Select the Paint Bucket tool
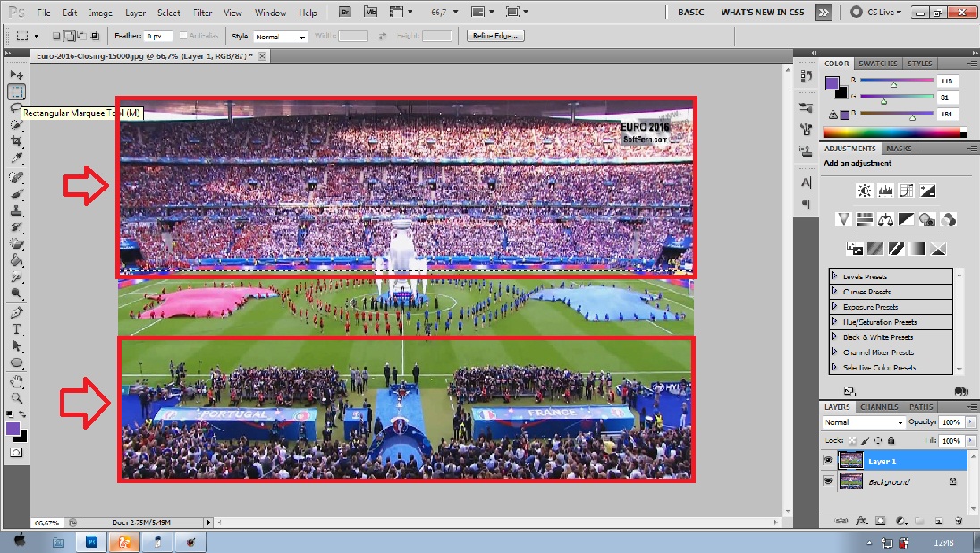Screen dimensions: 980x553 [x=16, y=261]
